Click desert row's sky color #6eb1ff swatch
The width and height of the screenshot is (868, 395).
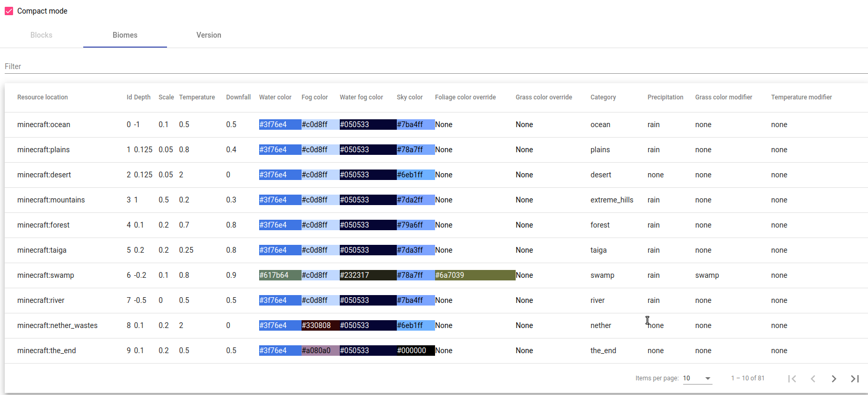coord(416,175)
